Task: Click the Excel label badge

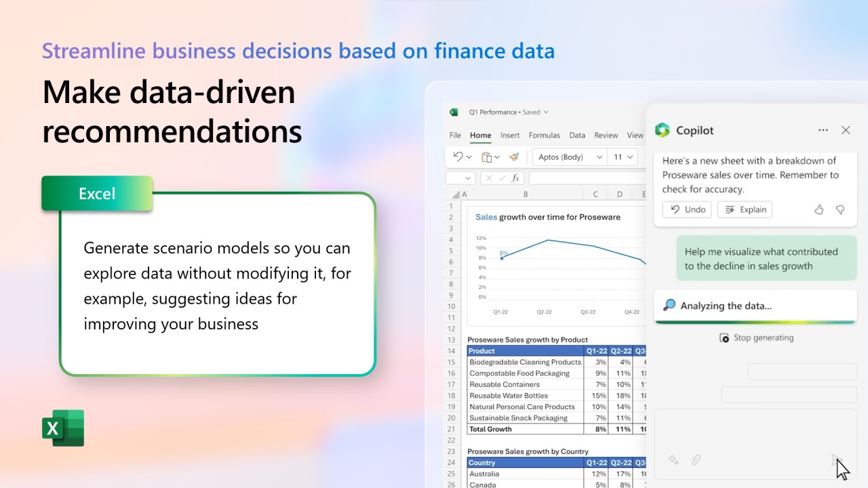Action: (97, 194)
